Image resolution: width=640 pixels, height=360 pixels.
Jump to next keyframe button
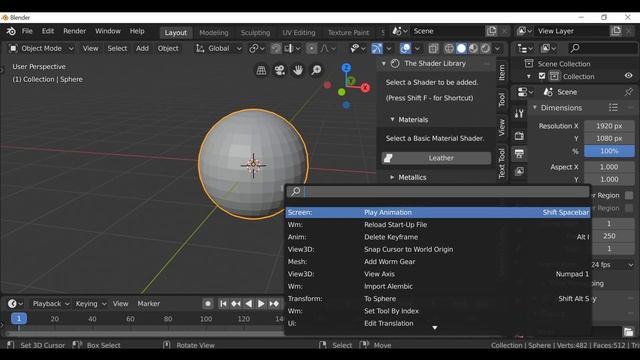coord(274,304)
